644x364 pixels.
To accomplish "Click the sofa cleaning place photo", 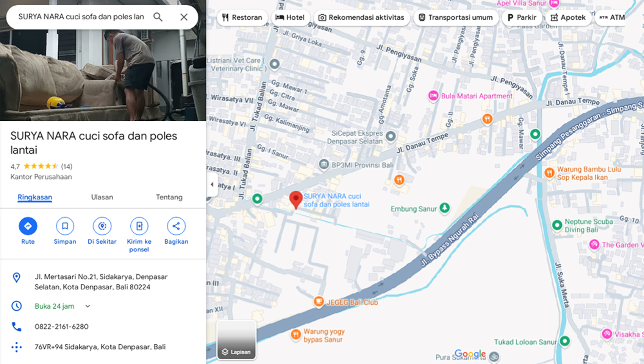I will 103,76.
